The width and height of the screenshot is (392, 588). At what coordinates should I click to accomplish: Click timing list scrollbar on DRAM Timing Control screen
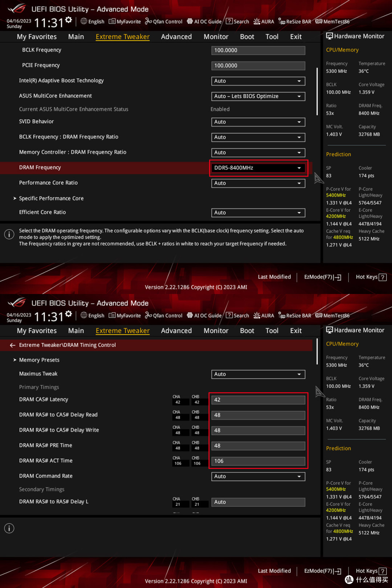(317, 352)
